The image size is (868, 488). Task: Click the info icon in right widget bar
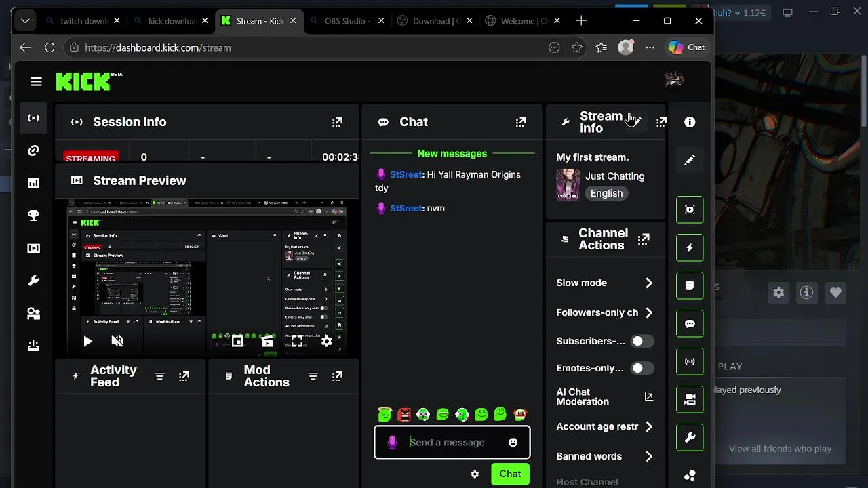pyautogui.click(x=690, y=122)
